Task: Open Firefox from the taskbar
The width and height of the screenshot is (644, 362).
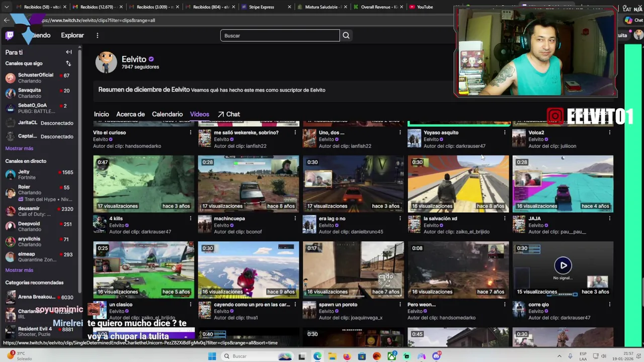Action: click(x=347, y=356)
